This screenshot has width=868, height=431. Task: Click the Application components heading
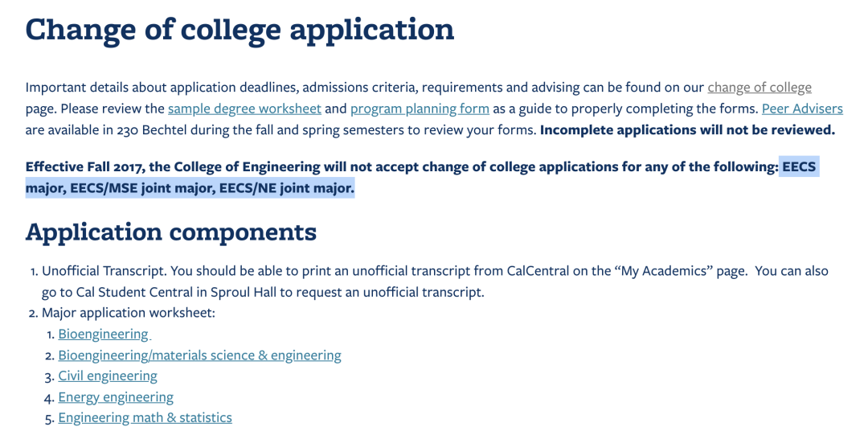tap(171, 232)
